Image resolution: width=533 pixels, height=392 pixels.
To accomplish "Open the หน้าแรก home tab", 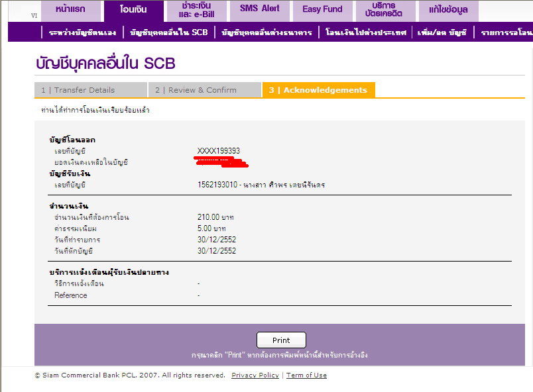I will click(x=71, y=11).
